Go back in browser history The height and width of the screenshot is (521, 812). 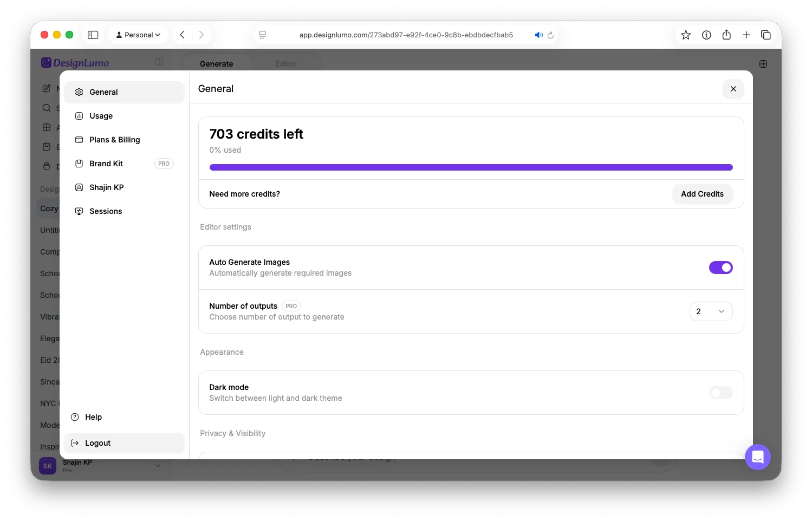(183, 35)
